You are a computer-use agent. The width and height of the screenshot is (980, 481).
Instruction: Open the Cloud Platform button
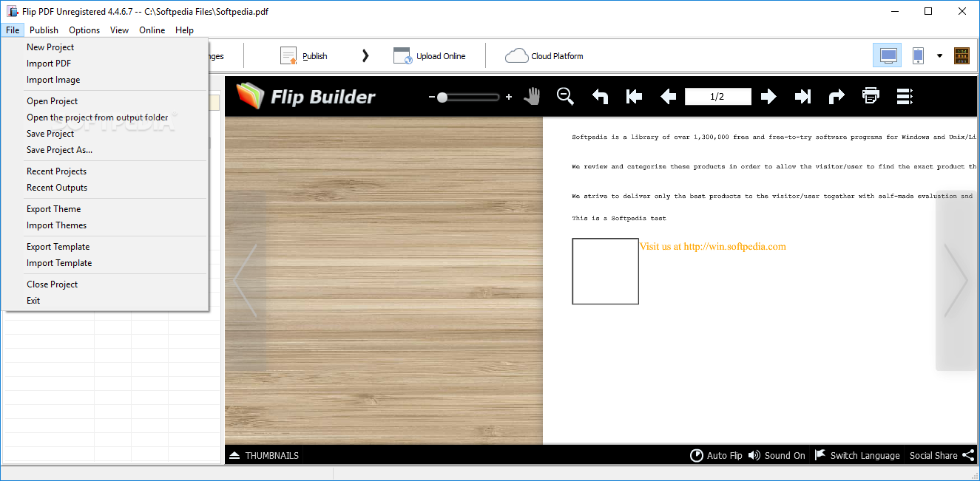pos(544,55)
